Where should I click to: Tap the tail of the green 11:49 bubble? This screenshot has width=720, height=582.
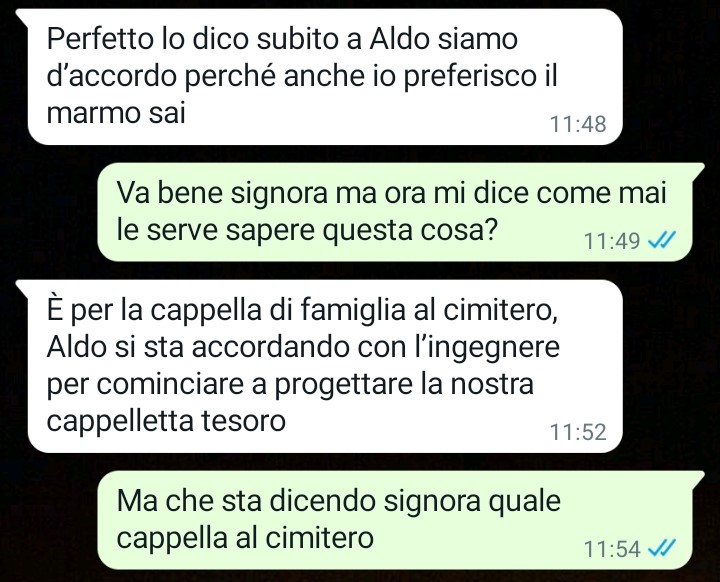point(698,170)
